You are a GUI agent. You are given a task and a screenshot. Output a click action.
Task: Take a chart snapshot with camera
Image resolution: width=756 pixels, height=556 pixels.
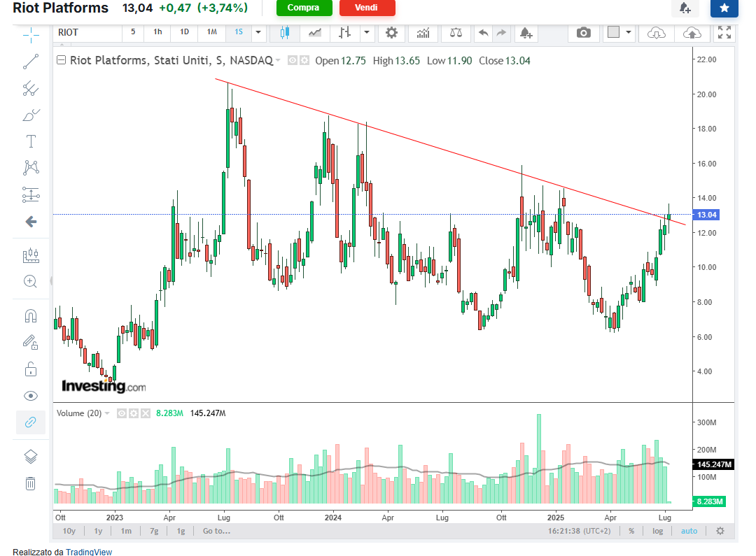(583, 32)
